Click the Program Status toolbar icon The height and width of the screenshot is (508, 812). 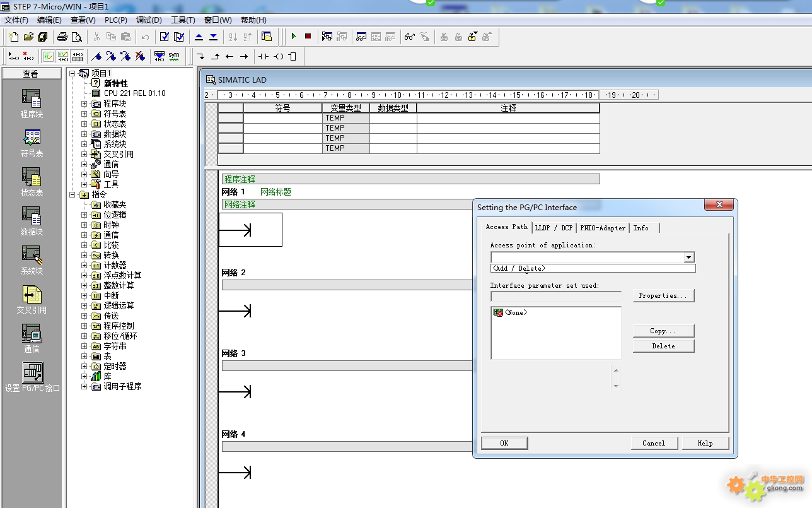click(x=327, y=37)
